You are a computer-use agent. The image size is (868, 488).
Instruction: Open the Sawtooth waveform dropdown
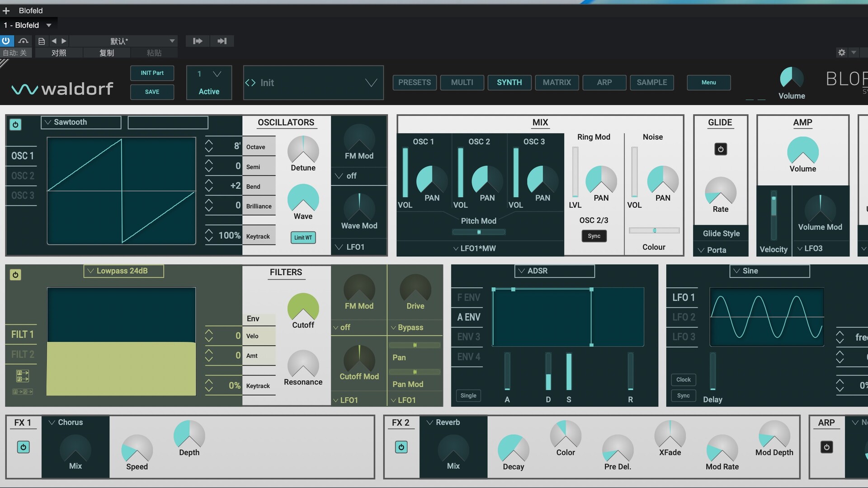click(81, 122)
